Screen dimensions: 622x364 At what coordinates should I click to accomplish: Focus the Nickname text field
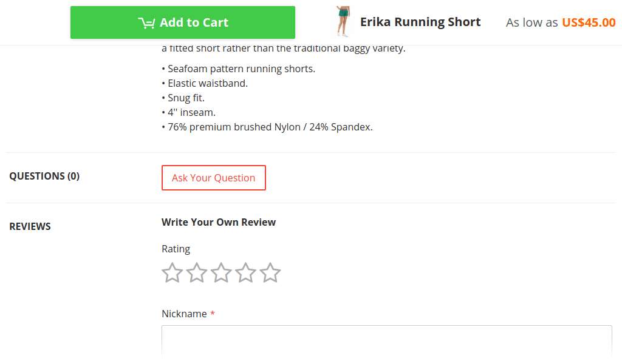[x=387, y=342]
